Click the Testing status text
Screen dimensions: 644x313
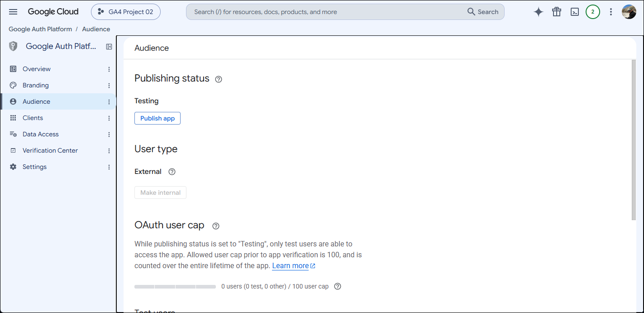[x=147, y=101]
